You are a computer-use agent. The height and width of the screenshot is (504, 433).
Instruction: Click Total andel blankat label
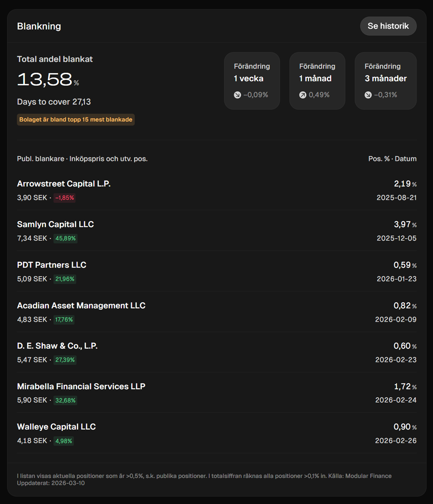55,59
